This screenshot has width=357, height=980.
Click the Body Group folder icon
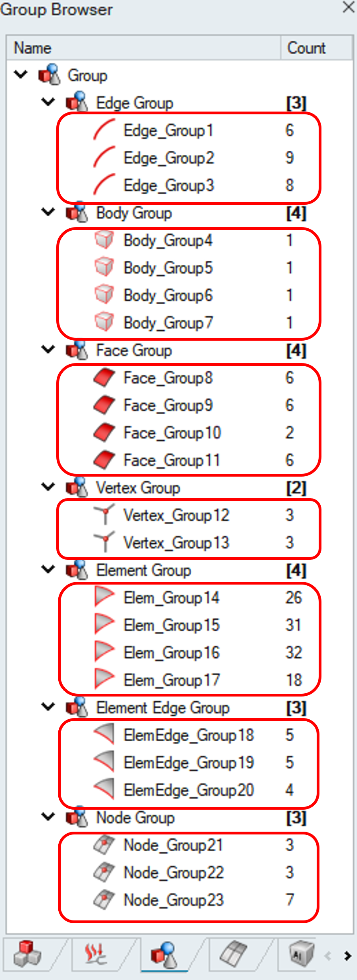click(76, 212)
